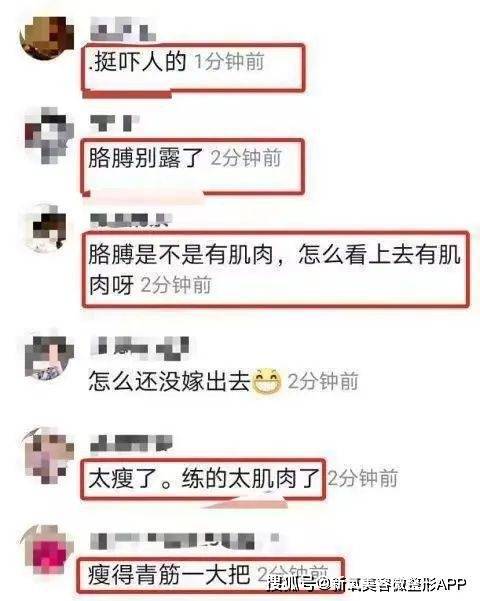
Task: Select the comment 瘦得青筋一大把
Action: (169, 575)
